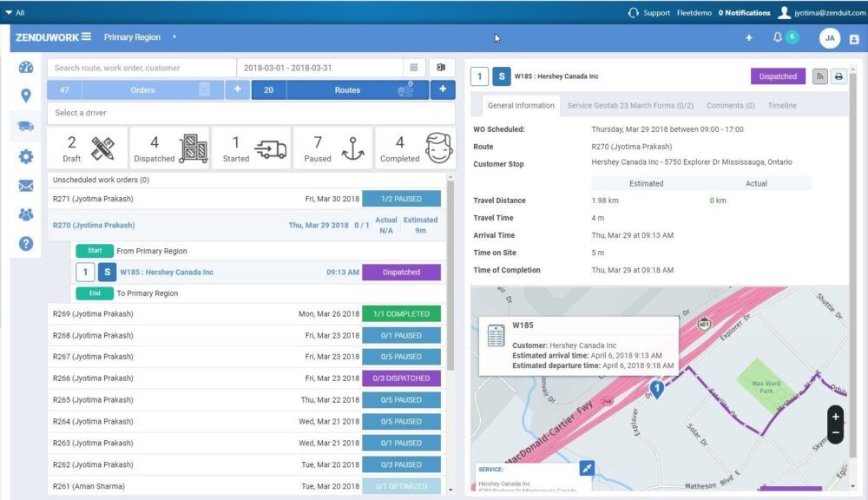
Task: Expand the All dropdown in top-left corner
Action: (15, 13)
